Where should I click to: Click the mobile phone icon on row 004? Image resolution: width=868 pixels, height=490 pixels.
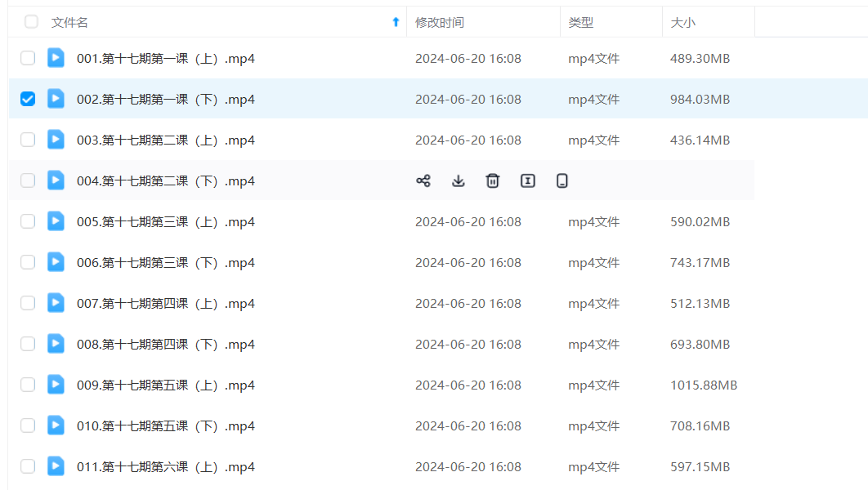coord(562,181)
